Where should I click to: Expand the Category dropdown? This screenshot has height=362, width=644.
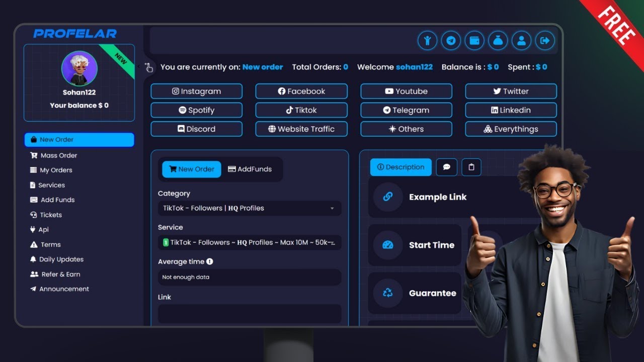click(250, 208)
